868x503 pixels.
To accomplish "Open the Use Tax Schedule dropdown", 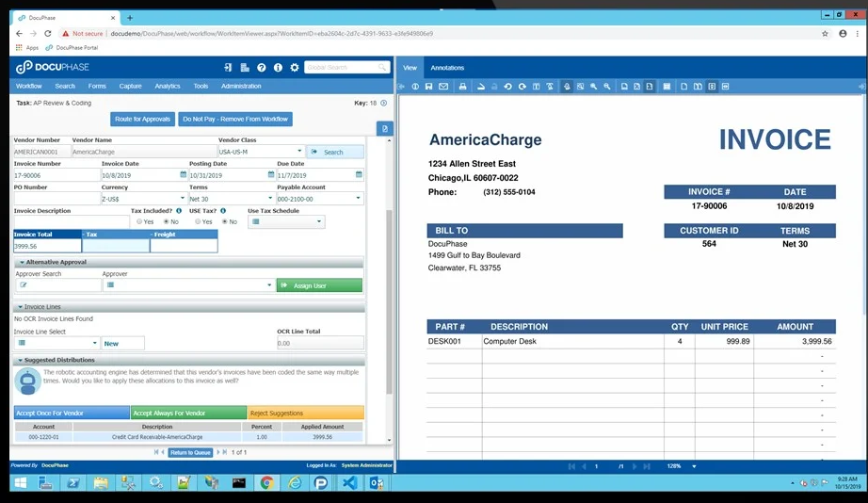I will [319, 221].
